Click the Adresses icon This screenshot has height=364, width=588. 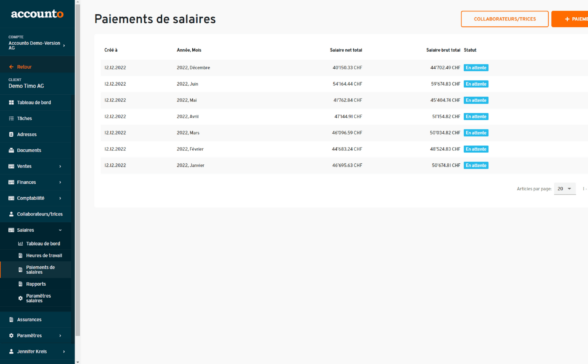click(11, 134)
